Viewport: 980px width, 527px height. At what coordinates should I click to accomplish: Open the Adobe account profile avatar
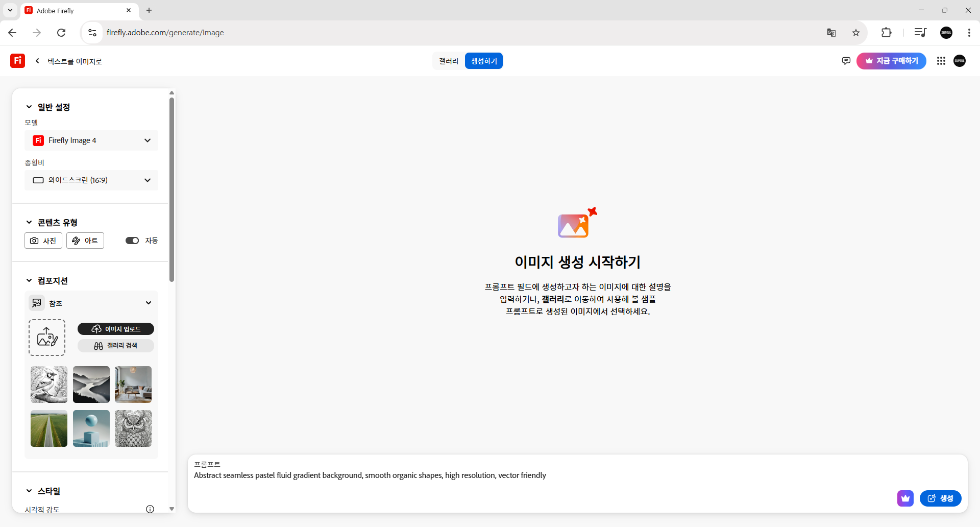[960, 61]
